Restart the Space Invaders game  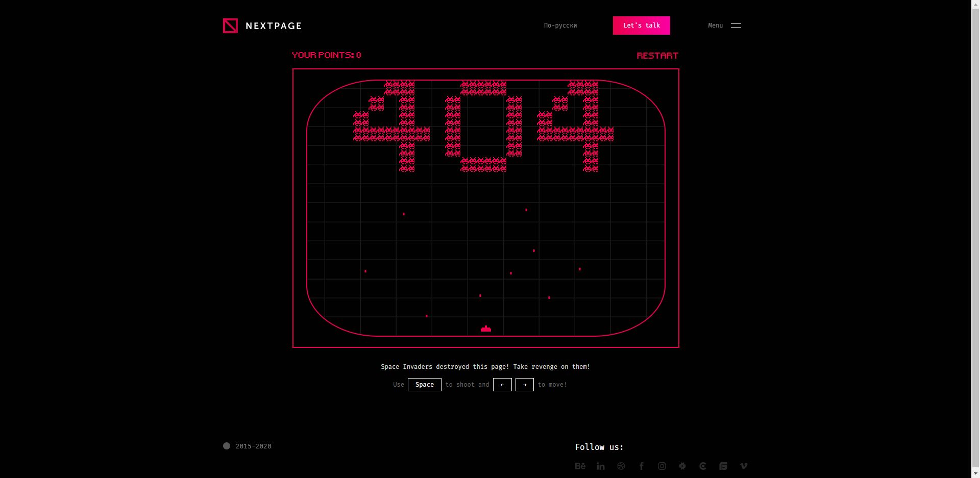657,56
